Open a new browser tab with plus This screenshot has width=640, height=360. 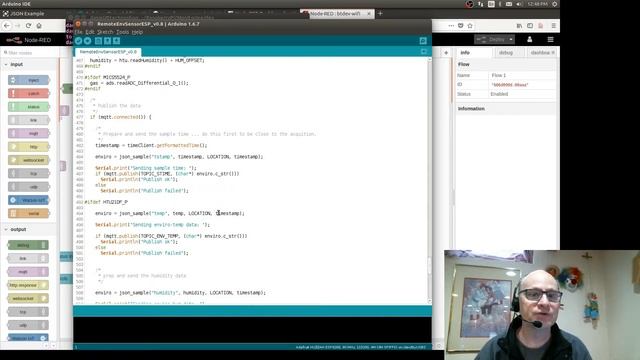[380, 13]
